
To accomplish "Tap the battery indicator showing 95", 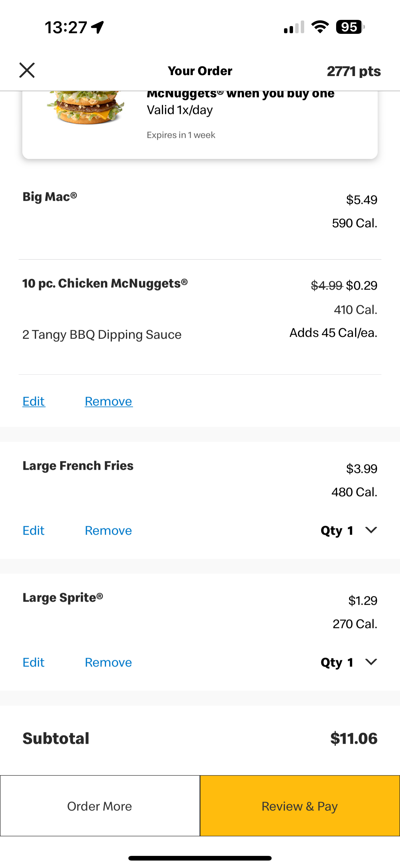I will 350,27.
